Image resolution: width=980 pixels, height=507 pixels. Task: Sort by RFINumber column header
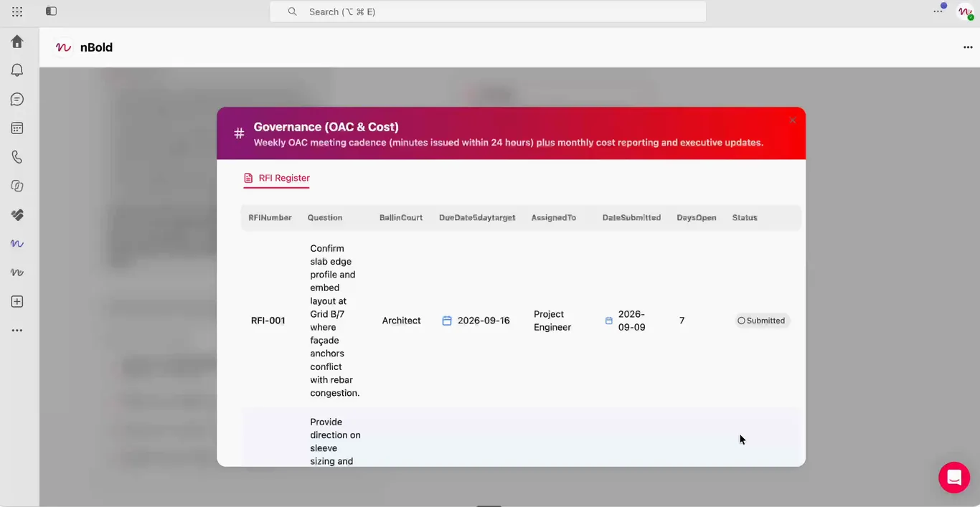click(270, 217)
